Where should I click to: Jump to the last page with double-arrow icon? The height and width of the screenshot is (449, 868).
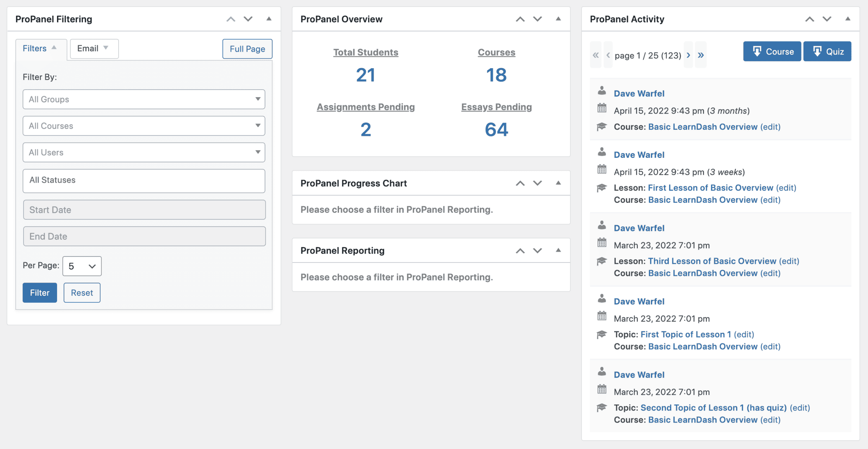tap(701, 55)
